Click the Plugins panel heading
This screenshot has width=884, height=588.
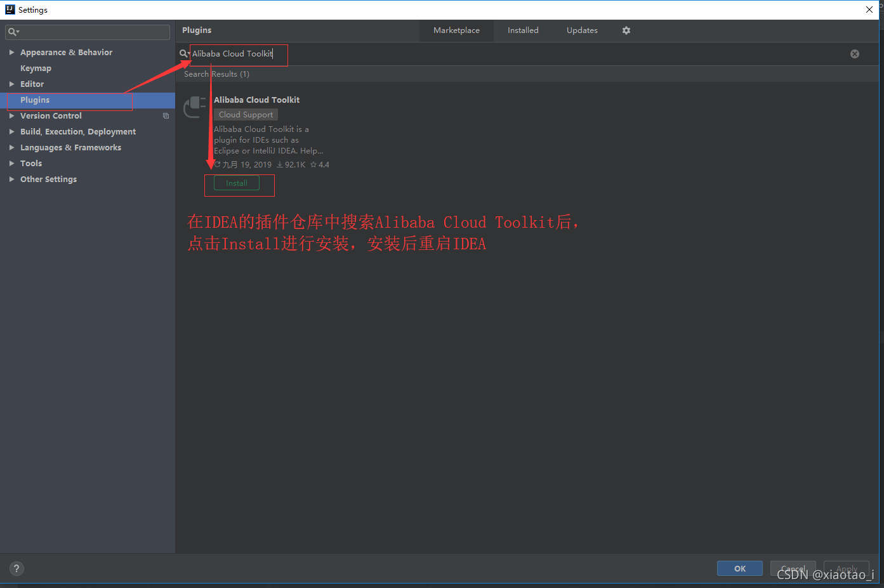[x=197, y=30]
